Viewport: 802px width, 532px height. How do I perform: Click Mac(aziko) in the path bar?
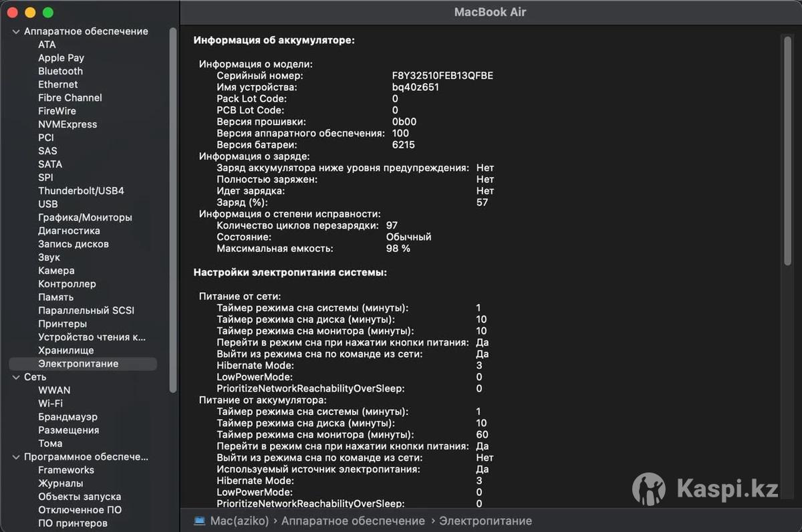(239, 521)
